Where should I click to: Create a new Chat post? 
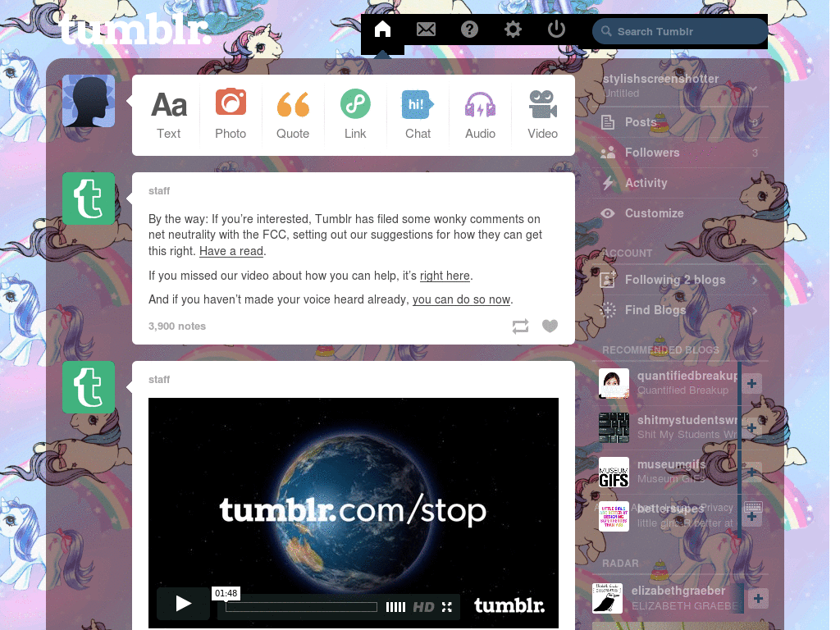[x=418, y=115]
